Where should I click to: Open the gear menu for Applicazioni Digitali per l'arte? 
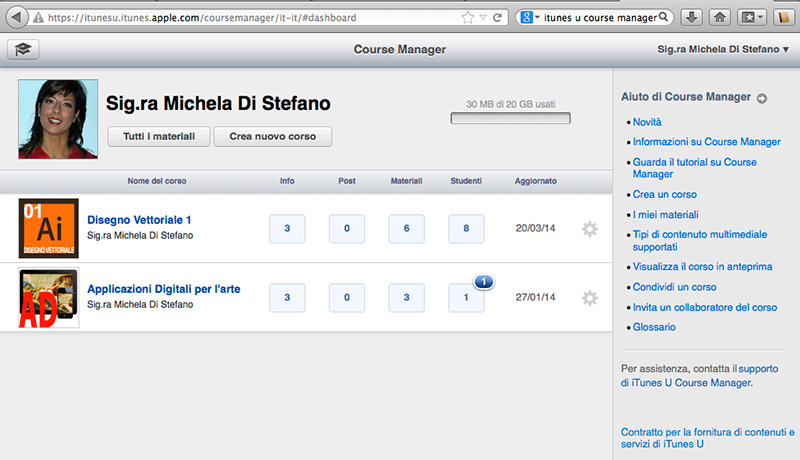click(x=590, y=298)
